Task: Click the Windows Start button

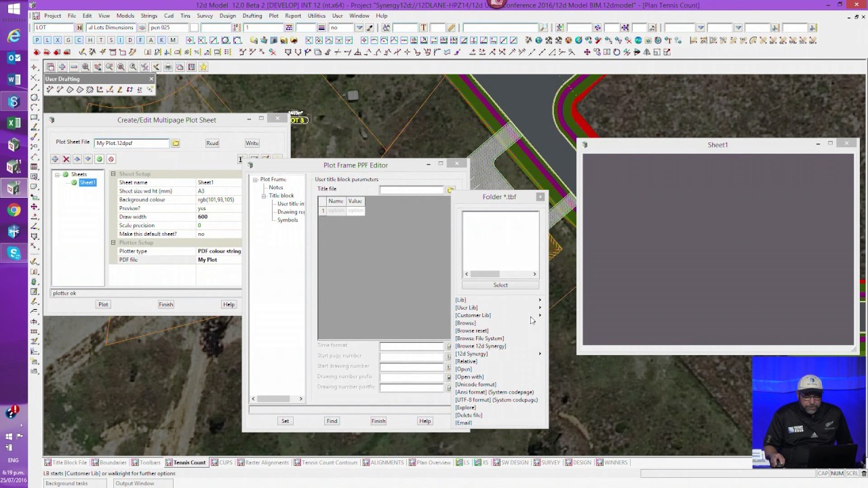Action: 14,9
